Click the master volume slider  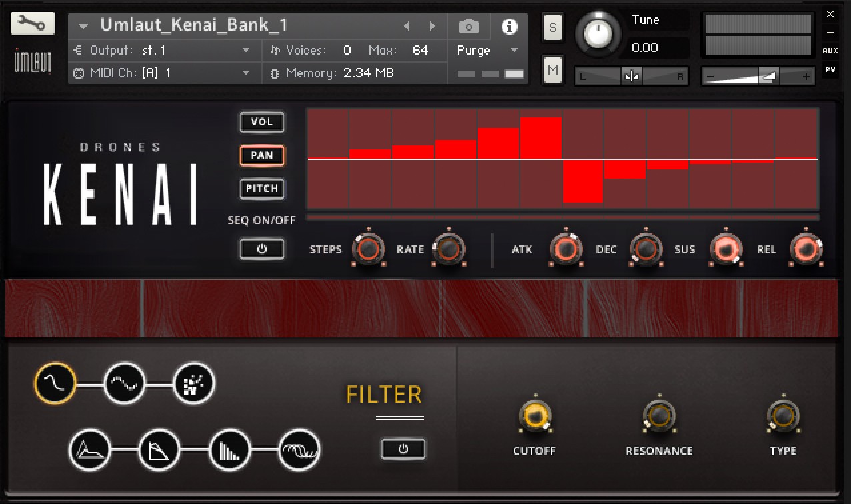[x=758, y=77]
